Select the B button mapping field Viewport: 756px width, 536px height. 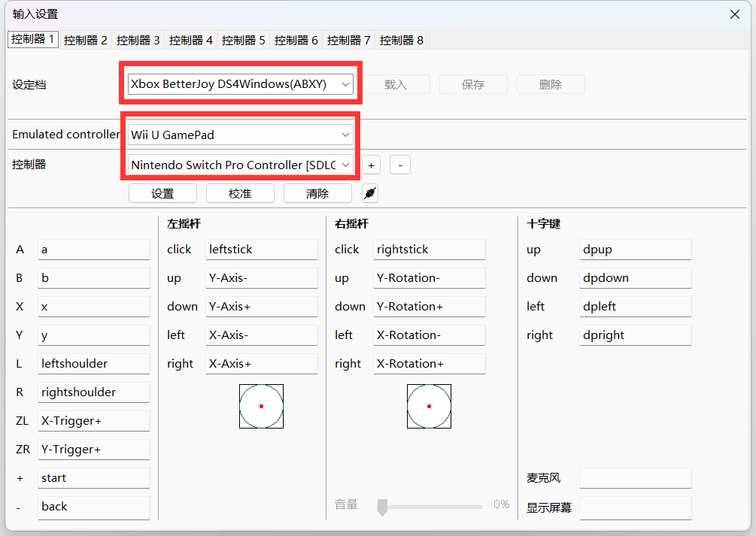click(x=94, y=278)
